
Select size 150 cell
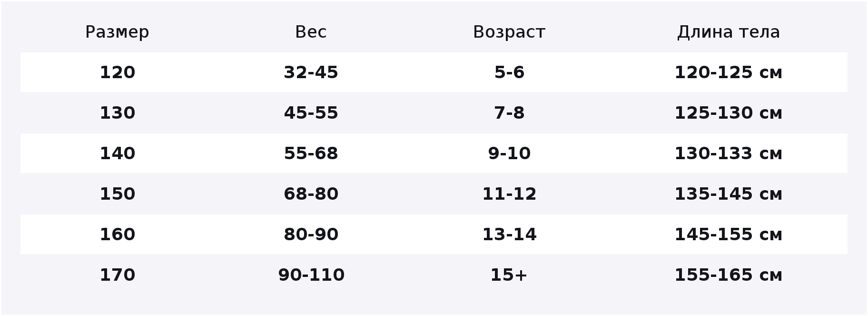pos(118,194)
